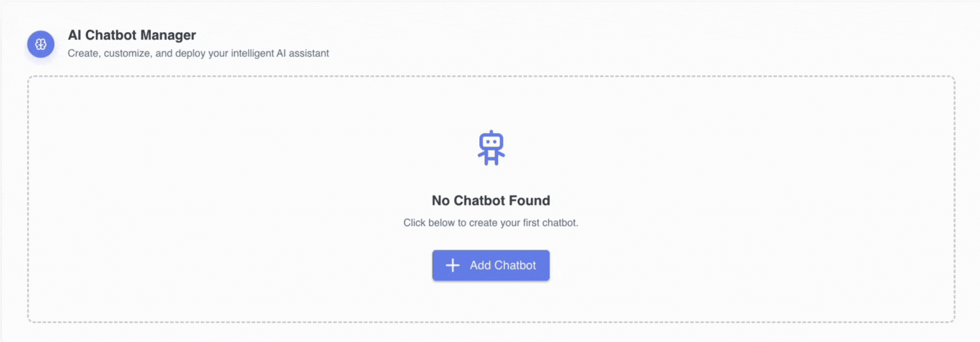Click the No Chatbot Found title
The height and width of the screenshot is (342, 980).
pyautogui.click(x=491, y=200)
